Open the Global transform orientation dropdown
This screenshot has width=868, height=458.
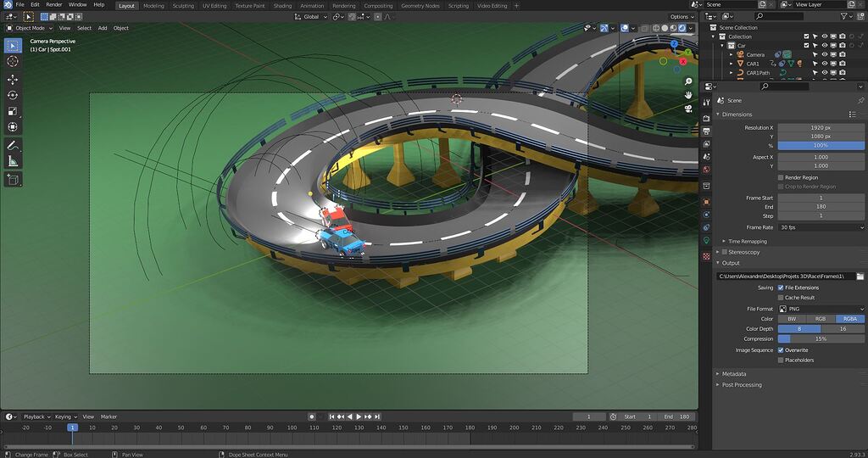tap(310, 17)
